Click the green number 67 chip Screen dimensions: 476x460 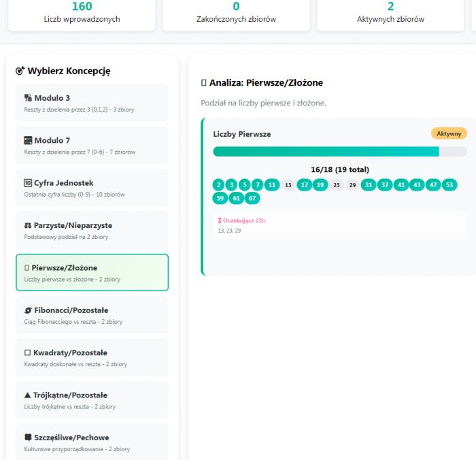[252, 198]
